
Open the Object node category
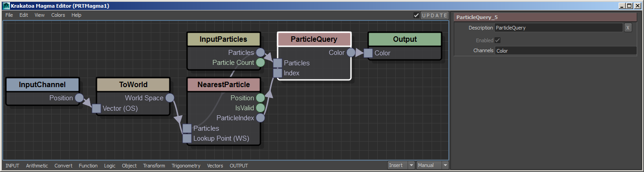click(129, 166)
